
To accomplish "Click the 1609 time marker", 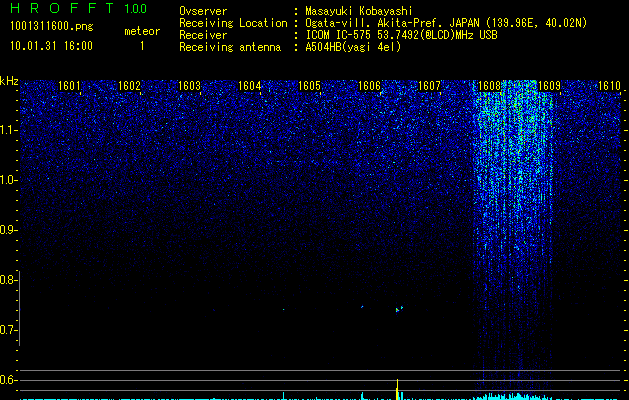I will click(x=549, y=86).
